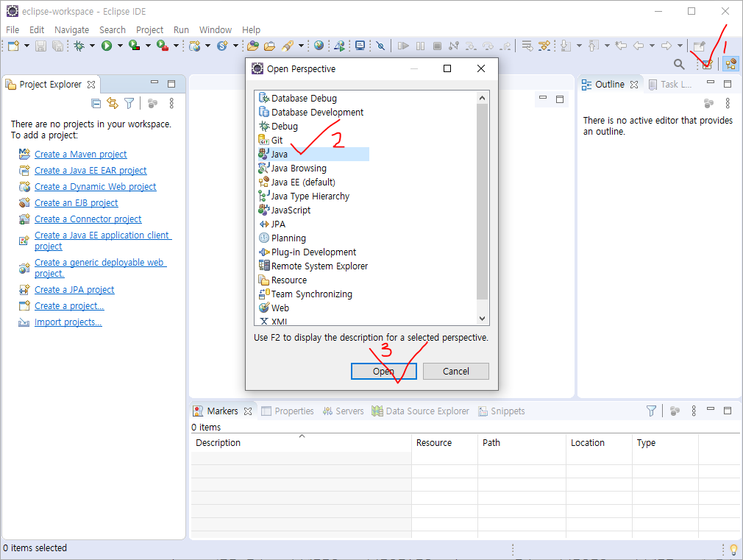The width and height of the screenshot is (743, 560).
Task: Minimize the Project Explorer view
Action: 154,82
